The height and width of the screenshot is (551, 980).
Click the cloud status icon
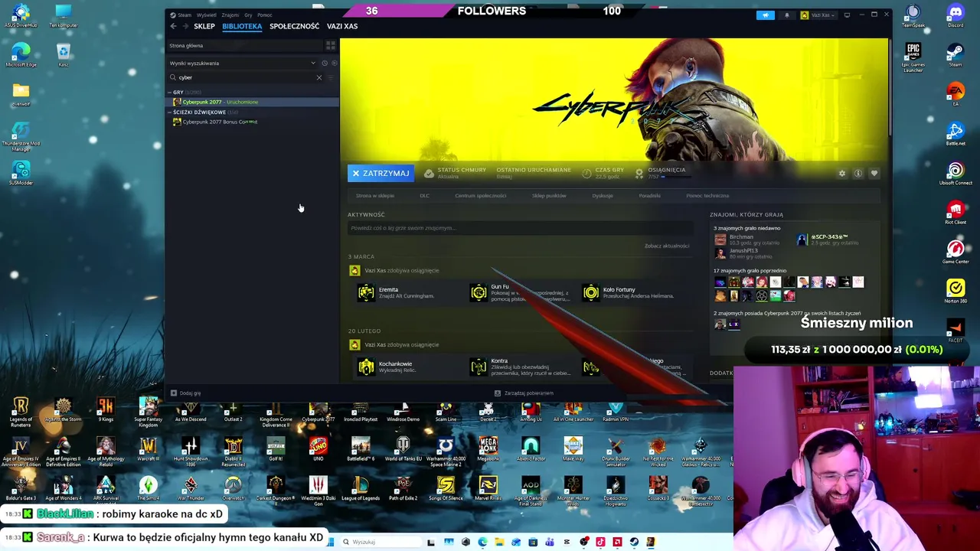(x=429, y=174)
